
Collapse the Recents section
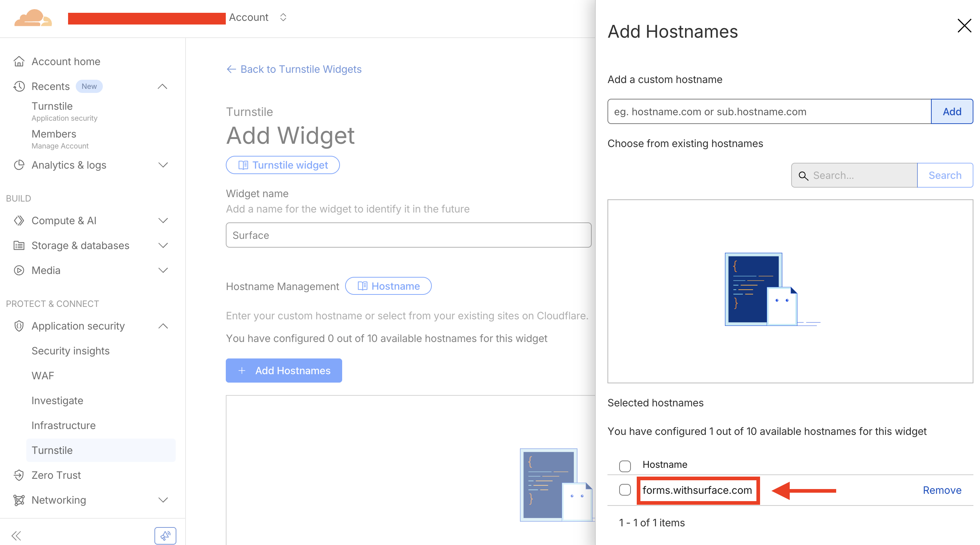point(162,86)
